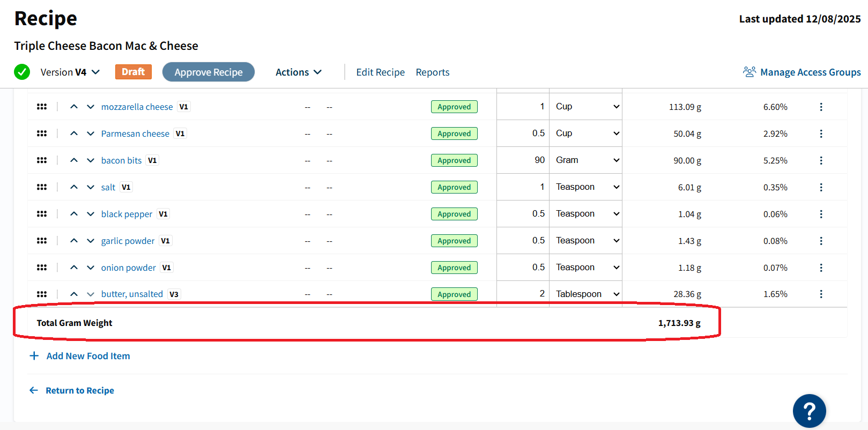Edit the quantity field for mozzarella cheese

(523, 106)
